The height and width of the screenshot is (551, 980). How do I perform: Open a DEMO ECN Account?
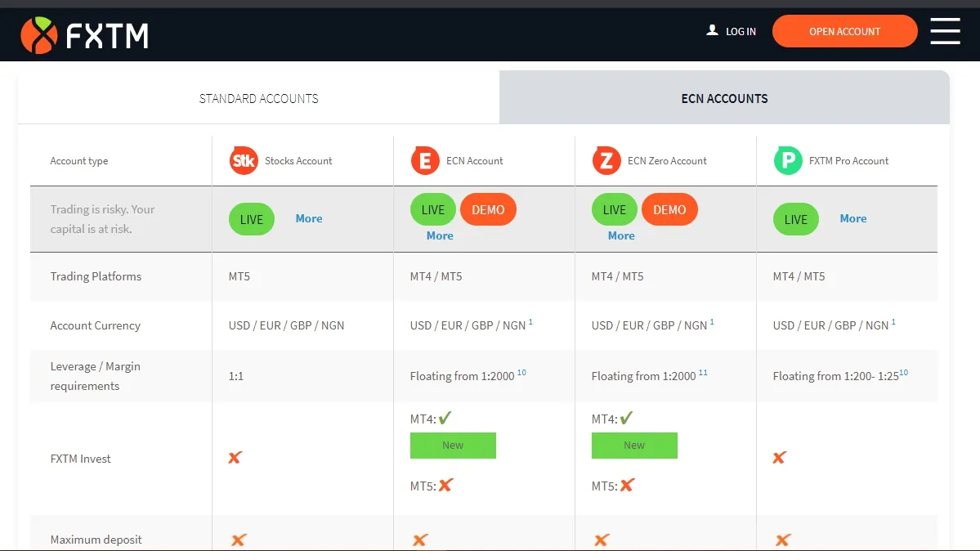click(x=488, y=209)
